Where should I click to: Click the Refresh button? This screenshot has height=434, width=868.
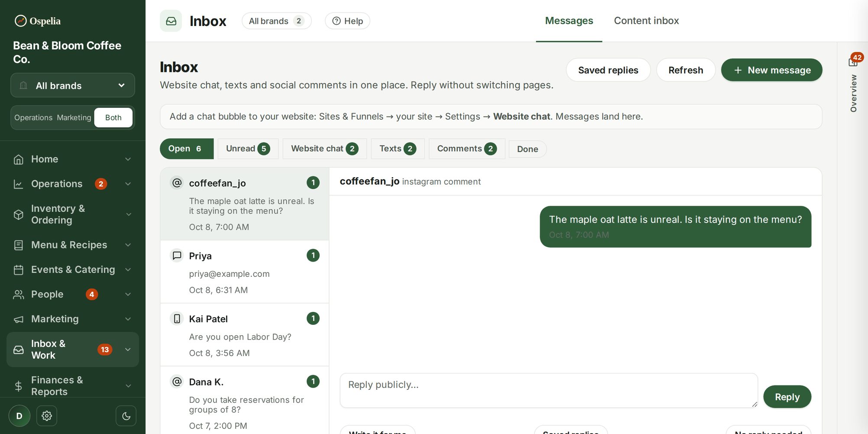point(686,70)
